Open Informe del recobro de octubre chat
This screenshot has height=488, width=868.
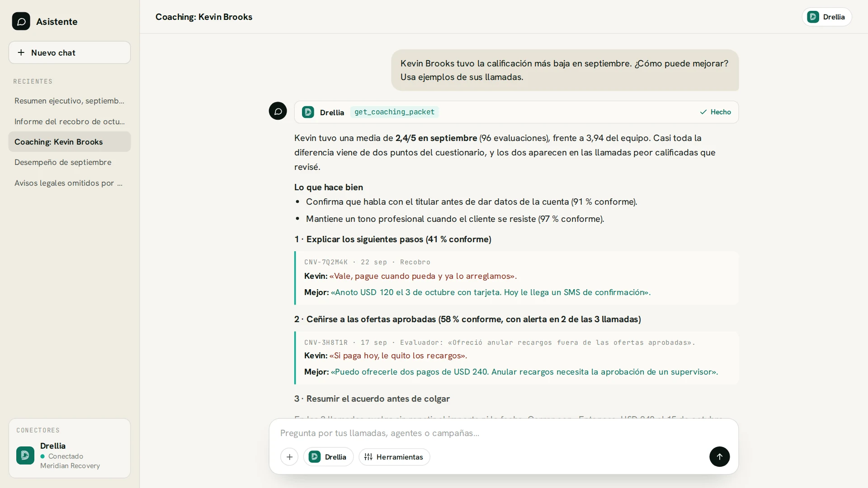tap(70, 122)
